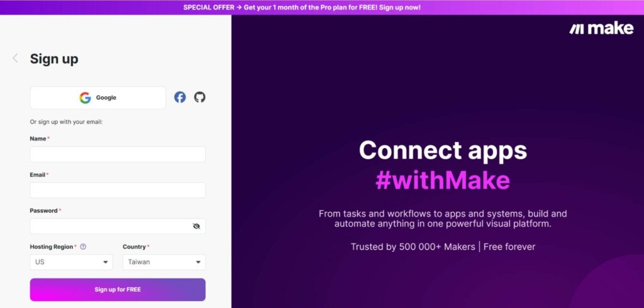The image size is (644, 308).
Task: Focus the Password input field
Action: point(118,226)
